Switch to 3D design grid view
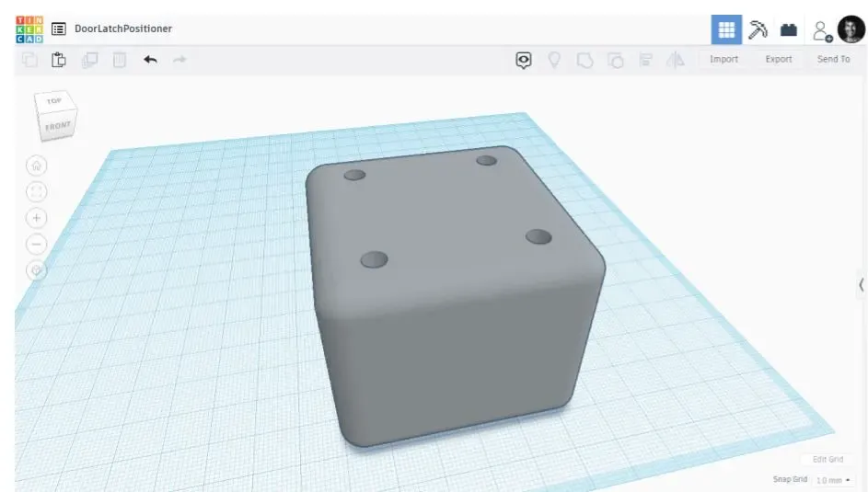 726,29
